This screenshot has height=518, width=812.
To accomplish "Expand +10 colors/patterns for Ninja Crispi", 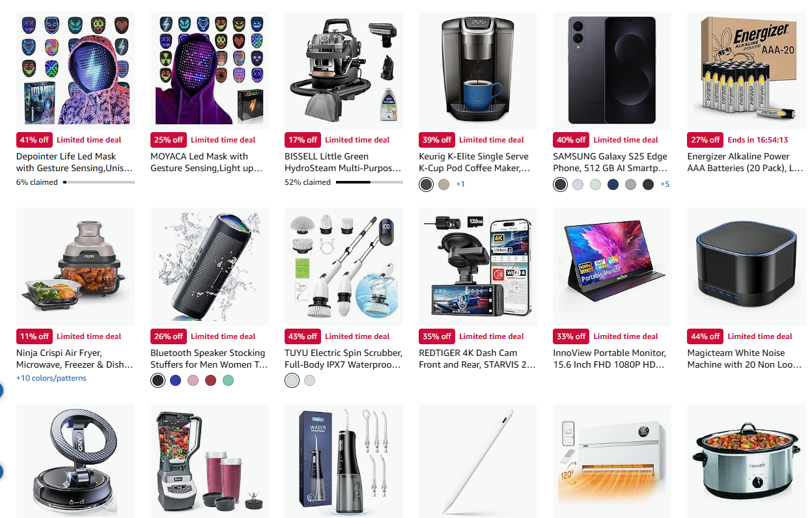I will [51, 378].
